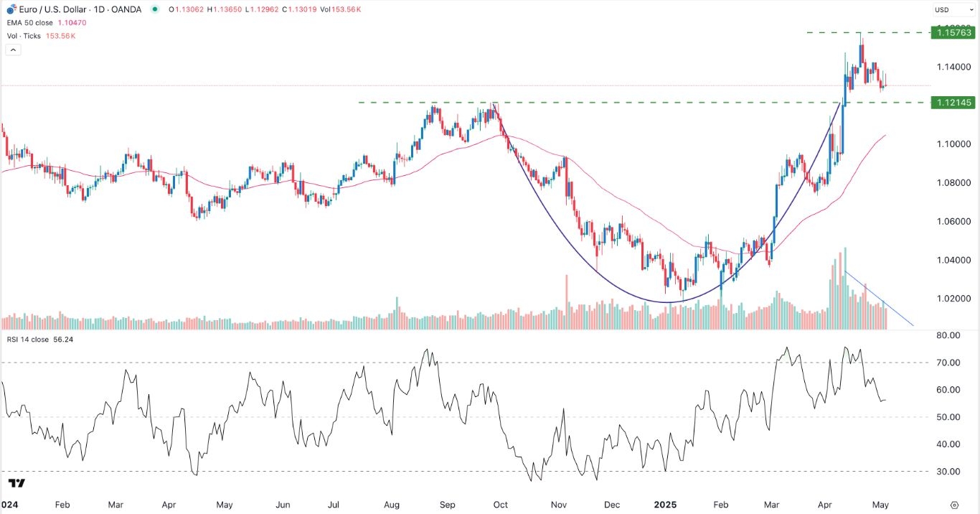Click the Oct label on the time axis
The image size is (980, 514).
click(501, 505)
